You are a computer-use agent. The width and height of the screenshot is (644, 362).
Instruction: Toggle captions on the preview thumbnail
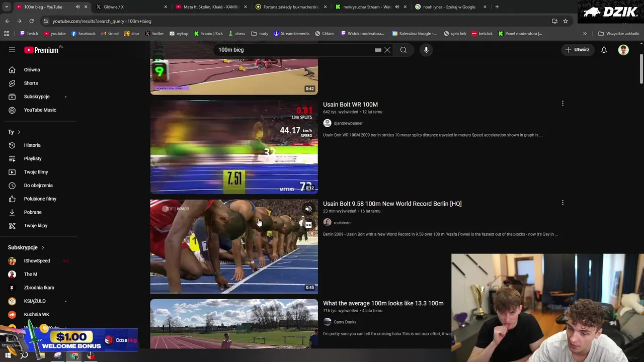[308, 225]
